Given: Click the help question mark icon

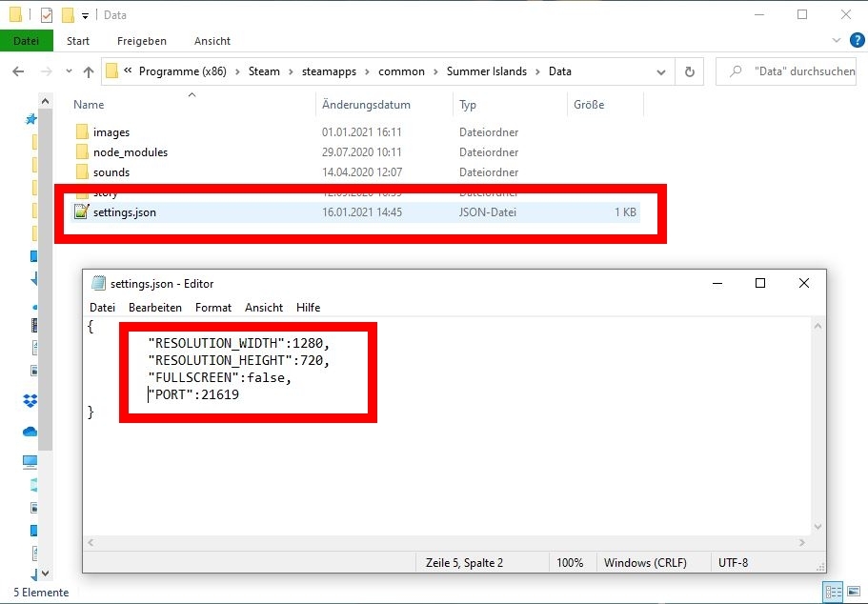Looking at the screenshot, I should pos(855,41).
